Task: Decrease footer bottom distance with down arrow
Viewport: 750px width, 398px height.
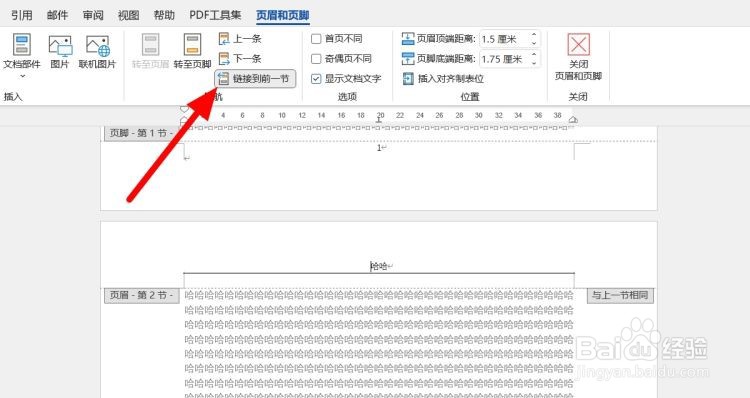Action: click(534, 63)
